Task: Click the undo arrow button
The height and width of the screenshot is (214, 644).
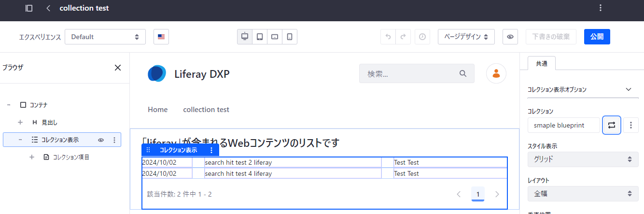Action: [x=388, y=37]
